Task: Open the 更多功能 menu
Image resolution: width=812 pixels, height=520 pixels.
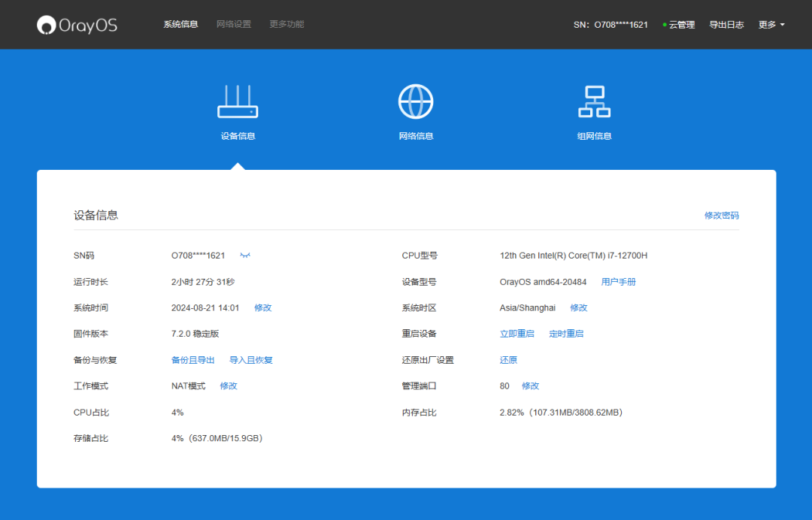Action: (285, 23)
